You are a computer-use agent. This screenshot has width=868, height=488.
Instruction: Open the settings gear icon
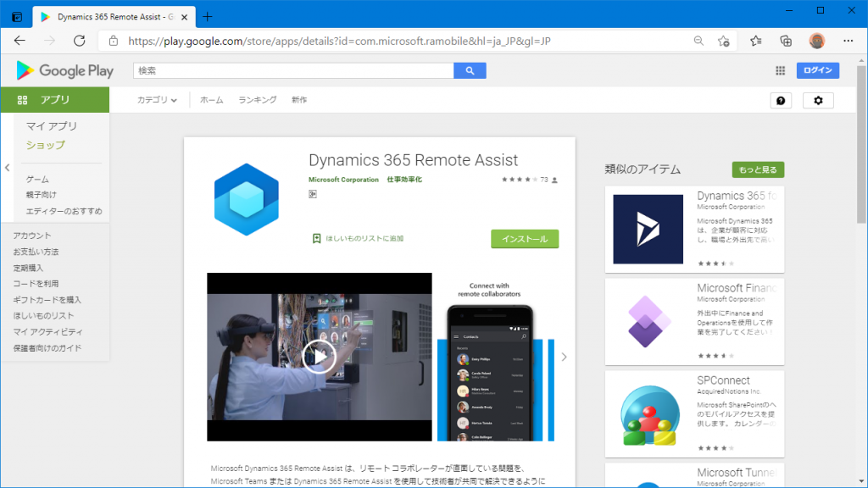click(x=818, y=100)
